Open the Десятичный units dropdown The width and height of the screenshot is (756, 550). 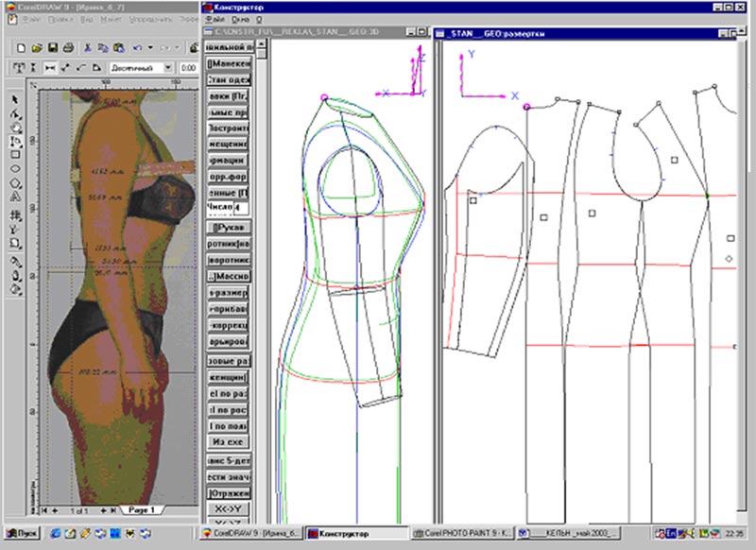(x=168, y=68)
